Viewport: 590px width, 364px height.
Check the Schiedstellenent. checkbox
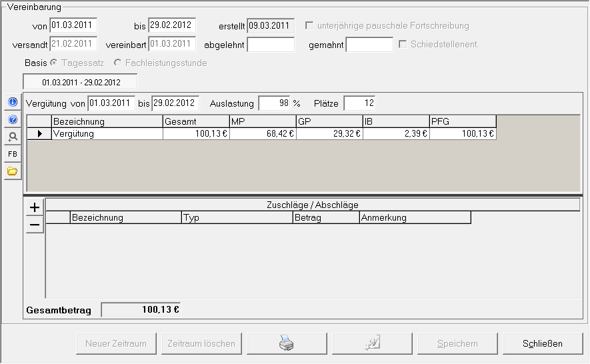403,45
